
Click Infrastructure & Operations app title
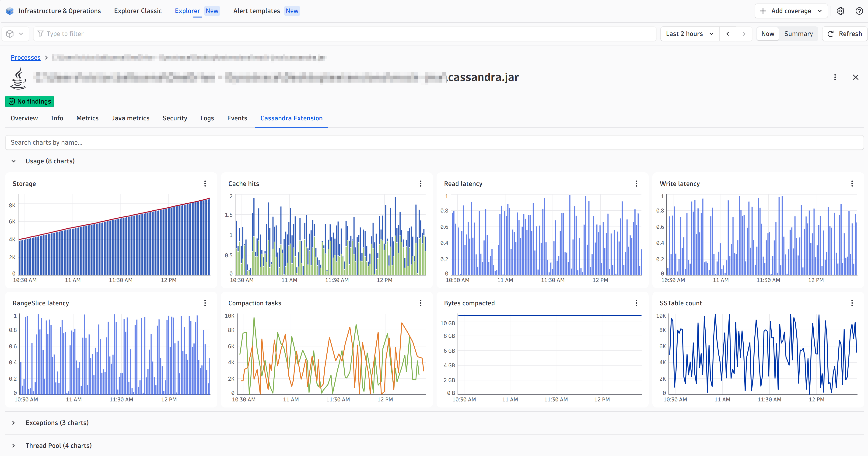[x=59, y=11]
